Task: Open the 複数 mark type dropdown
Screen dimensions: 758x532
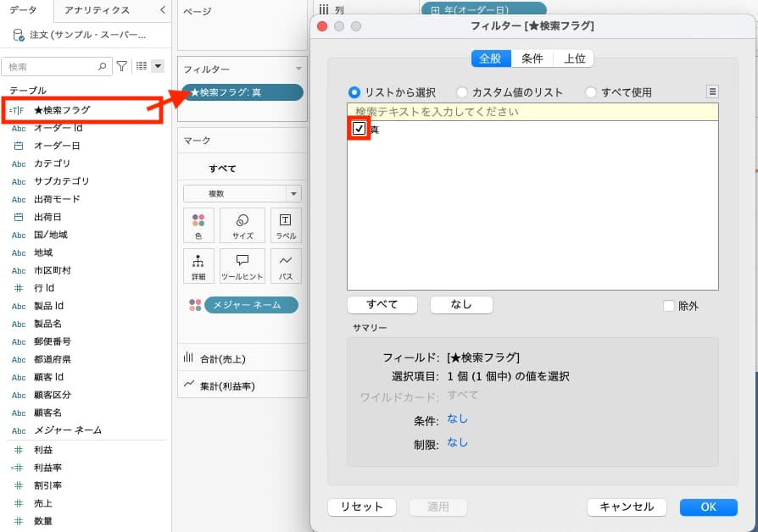Action: [293, 194]
